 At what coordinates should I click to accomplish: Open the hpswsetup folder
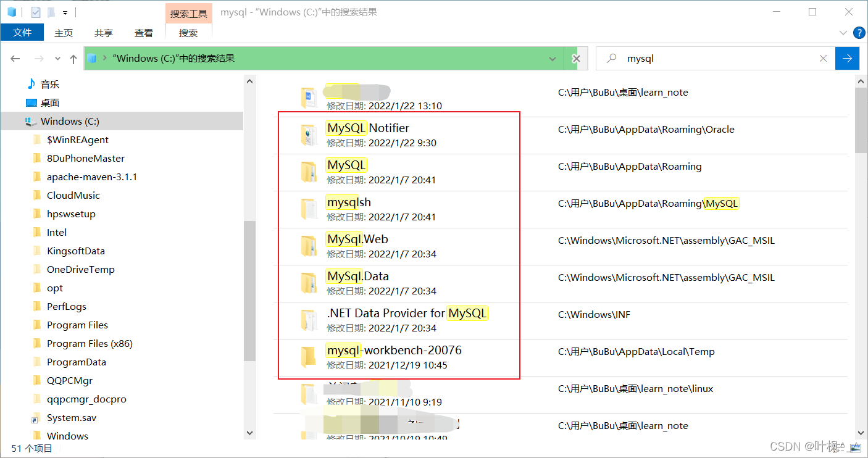71,214
